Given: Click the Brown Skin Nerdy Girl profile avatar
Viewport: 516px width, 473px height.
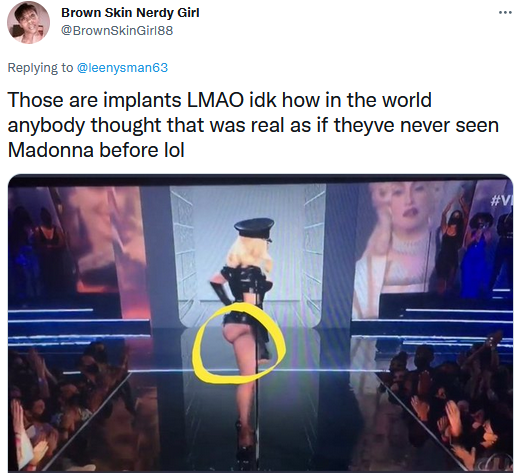Looking at the screenshot, I should point(28,22).
